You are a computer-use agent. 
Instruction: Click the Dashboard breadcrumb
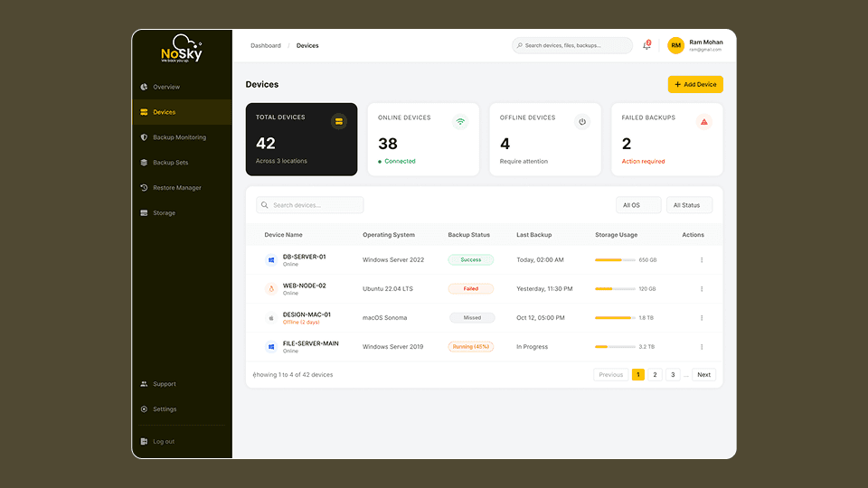coord(266,46)
